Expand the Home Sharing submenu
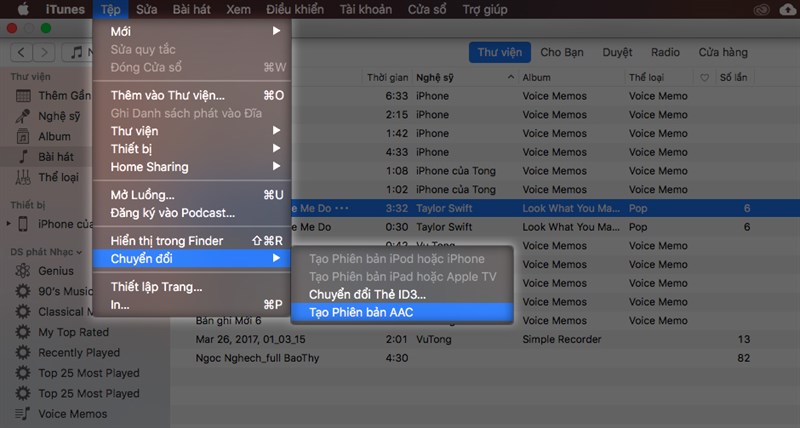Viewport: 800px width, 428px height. click(x=276, y=166)
